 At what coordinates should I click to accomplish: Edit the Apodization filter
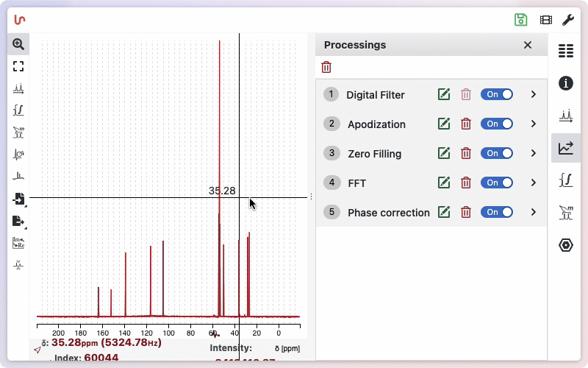point(443,124)
